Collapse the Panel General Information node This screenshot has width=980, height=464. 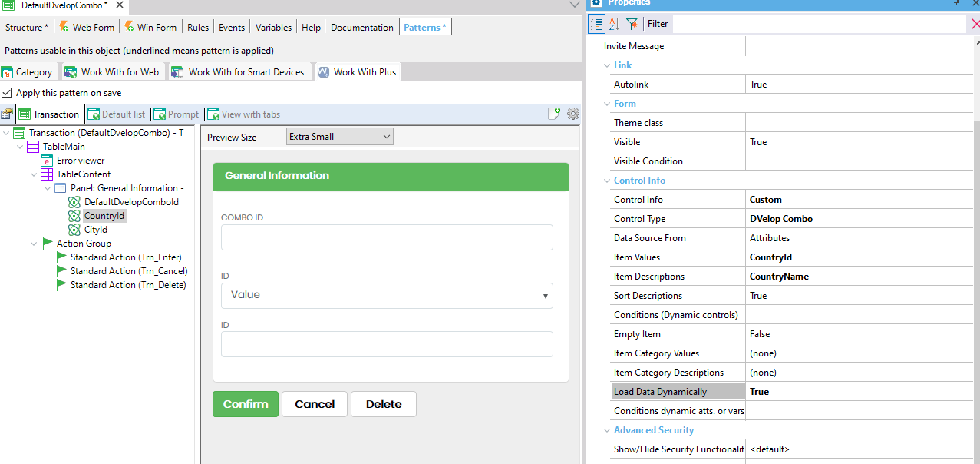tap(48, 188)
